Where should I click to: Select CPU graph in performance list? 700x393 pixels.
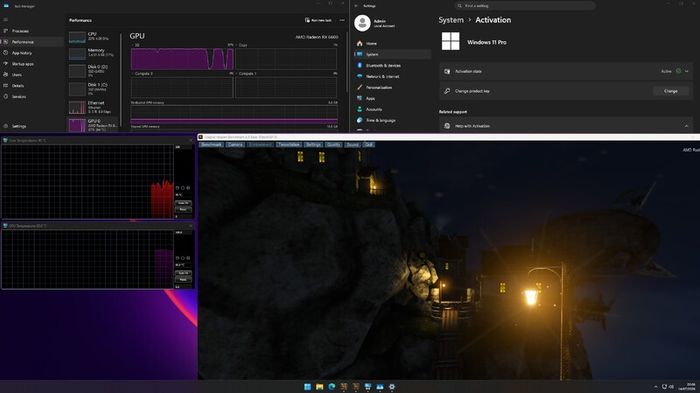tap(93, 37)
